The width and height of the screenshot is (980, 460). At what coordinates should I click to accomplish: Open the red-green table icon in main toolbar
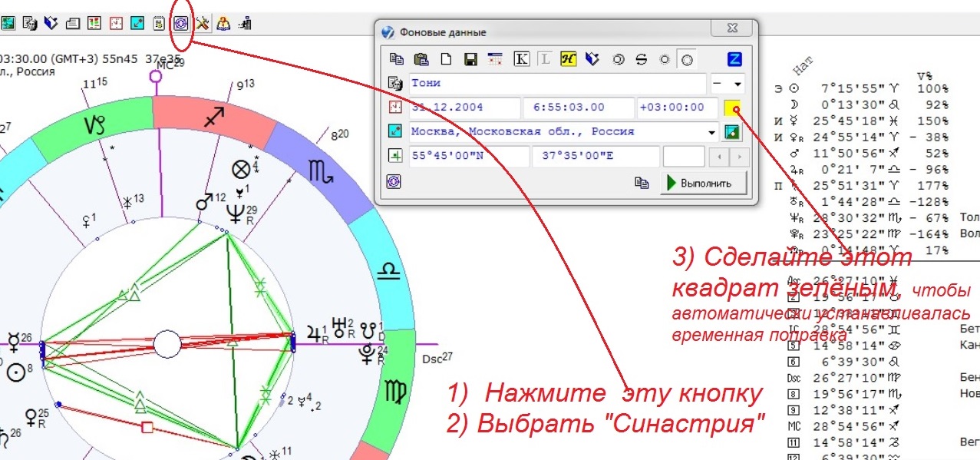[x=94, y=23]
